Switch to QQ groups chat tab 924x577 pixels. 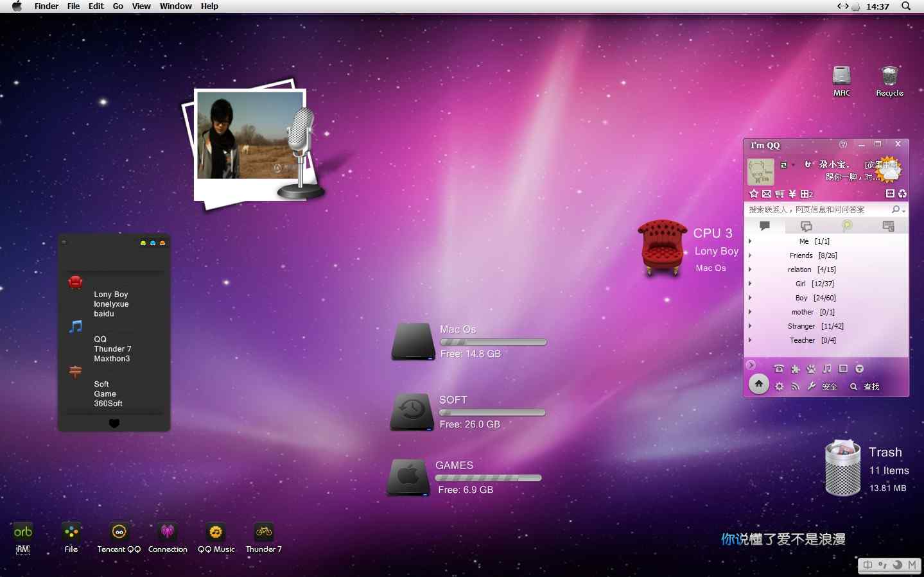pos(806,226)
